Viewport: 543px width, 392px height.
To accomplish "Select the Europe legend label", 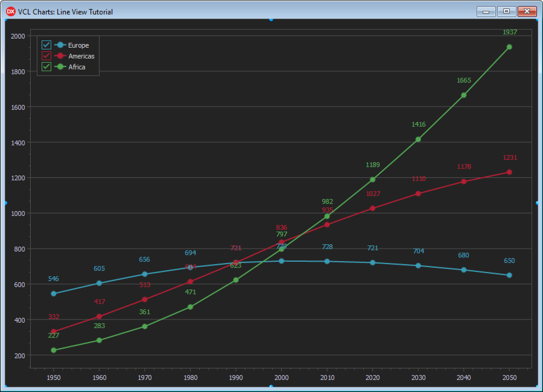I will pyautogui.click(x=78, y=45).
